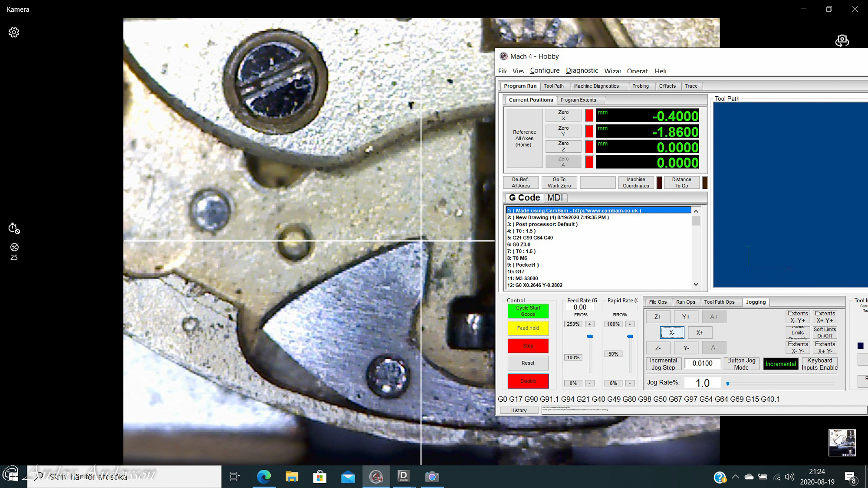
Task: Click the exposure compensation icon labeled 25
Action: pos(14,248)
